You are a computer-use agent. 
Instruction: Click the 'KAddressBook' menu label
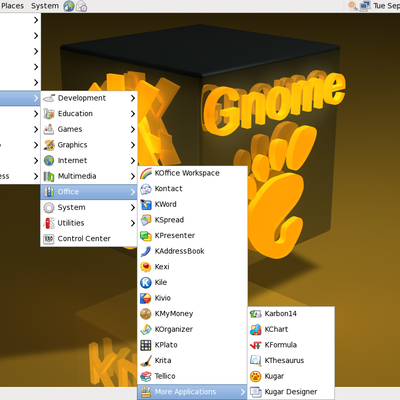click(x=179, y=251)
